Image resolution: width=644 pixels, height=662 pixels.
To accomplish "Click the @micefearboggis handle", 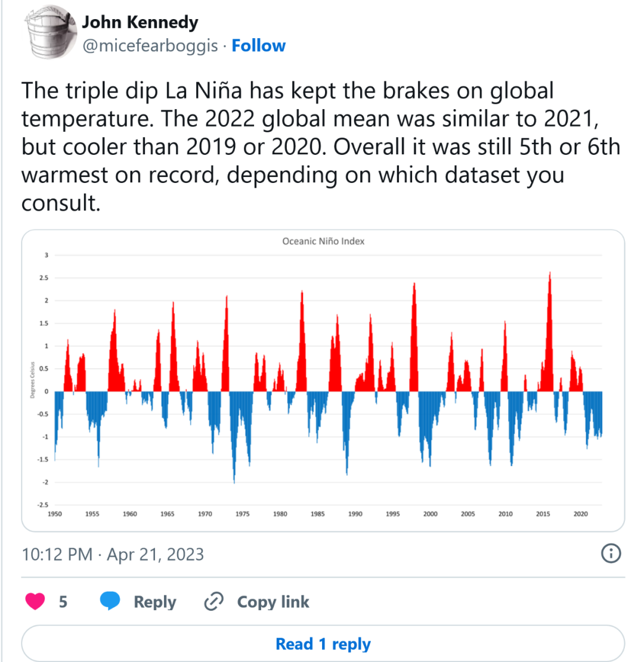I will [150, 46].
